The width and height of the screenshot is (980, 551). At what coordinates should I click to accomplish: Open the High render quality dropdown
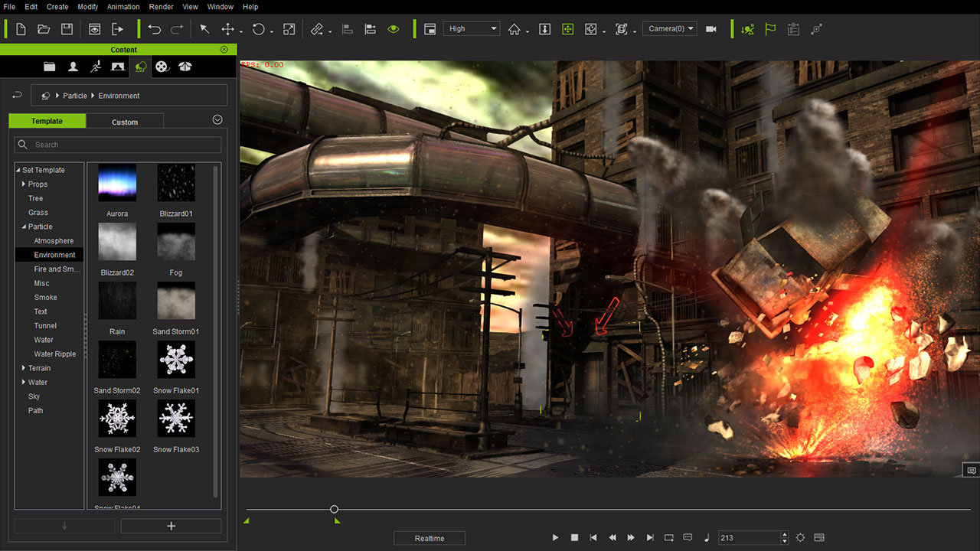click(x=472, y=29)
